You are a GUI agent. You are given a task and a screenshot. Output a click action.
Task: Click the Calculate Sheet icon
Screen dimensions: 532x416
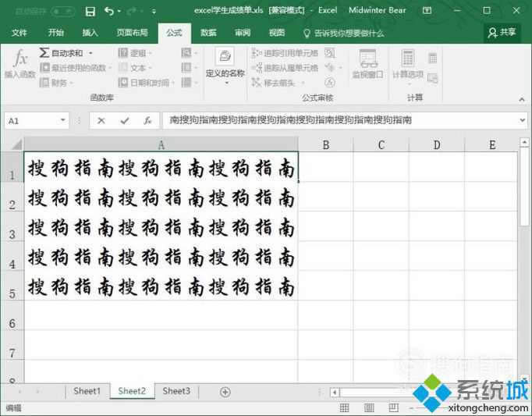(433, 78)
